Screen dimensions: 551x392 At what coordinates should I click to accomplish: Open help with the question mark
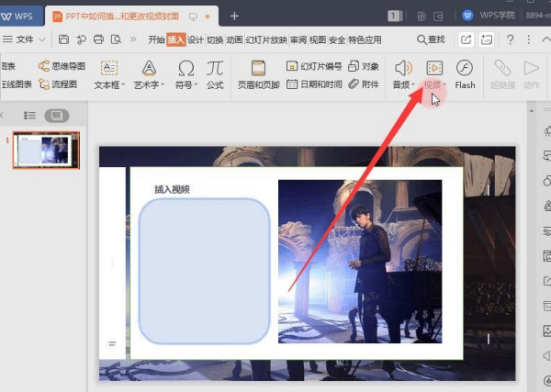point(510,39)
